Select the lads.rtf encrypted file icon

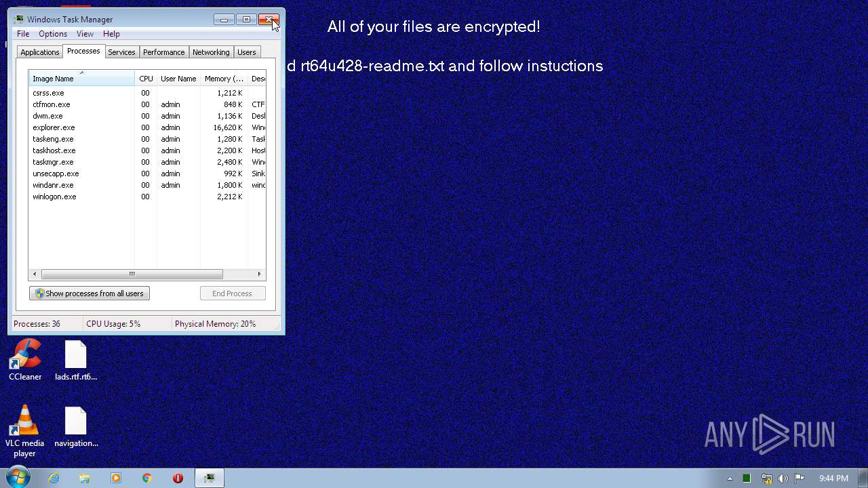tap(76, 360)
